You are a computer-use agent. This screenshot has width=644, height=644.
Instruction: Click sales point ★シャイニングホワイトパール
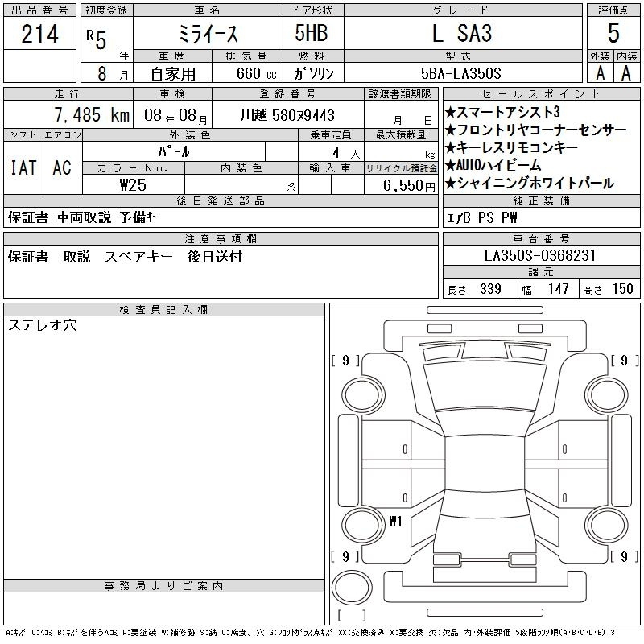click(x=530, y=184)
